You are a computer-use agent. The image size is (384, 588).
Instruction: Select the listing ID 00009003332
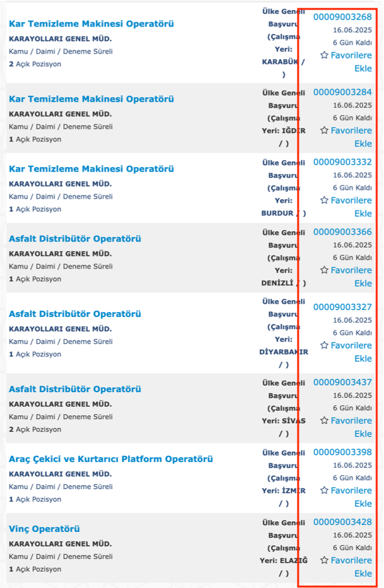pos(342,162)
